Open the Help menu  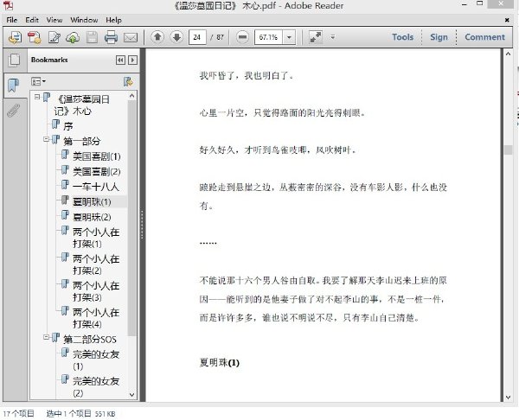pos(113,20)
